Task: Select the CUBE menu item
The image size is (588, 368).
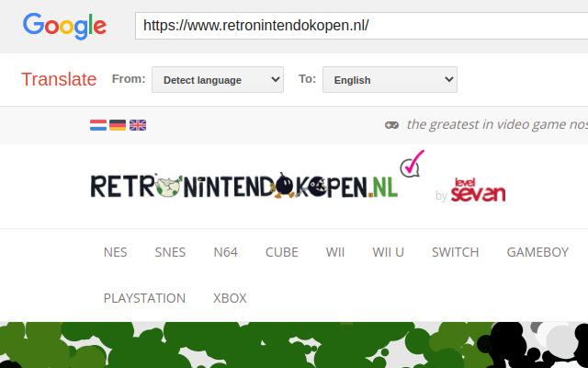Action: pyautogui.click(x=282, y=252)
